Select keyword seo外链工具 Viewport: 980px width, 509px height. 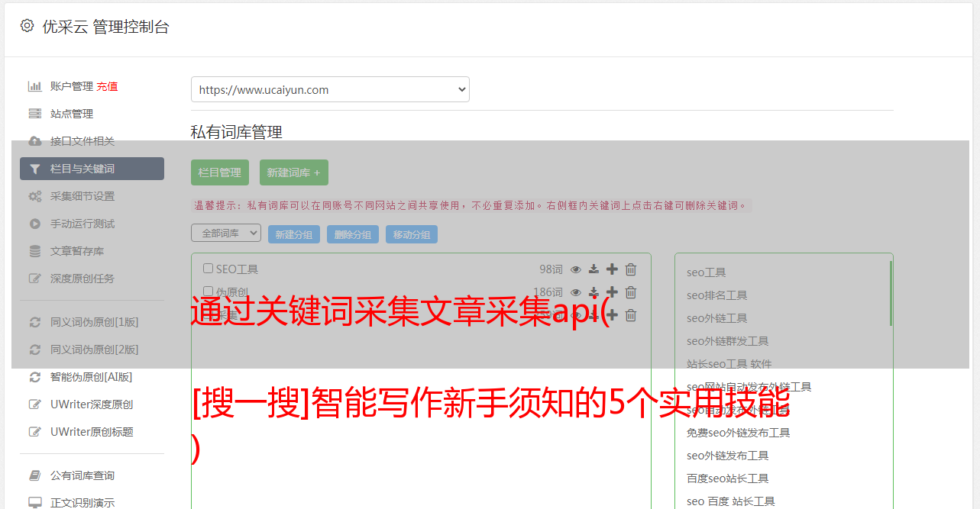click(x=717, y=318)
